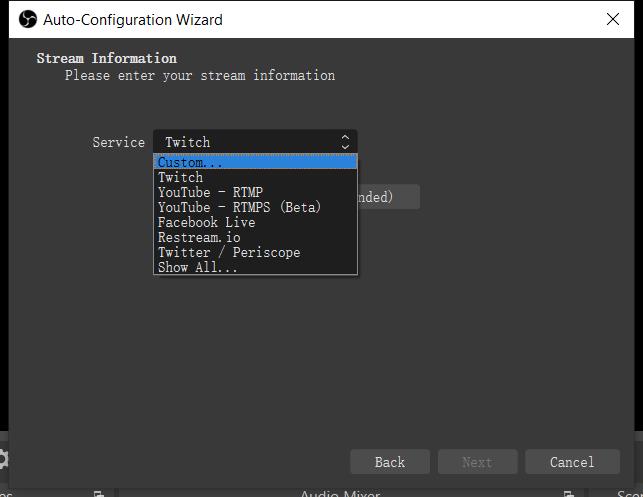Click the Auto-Configuration Wizard title bar text
Image resolution: width=643 pixels, height=497 pixels.
click(133, 19)
